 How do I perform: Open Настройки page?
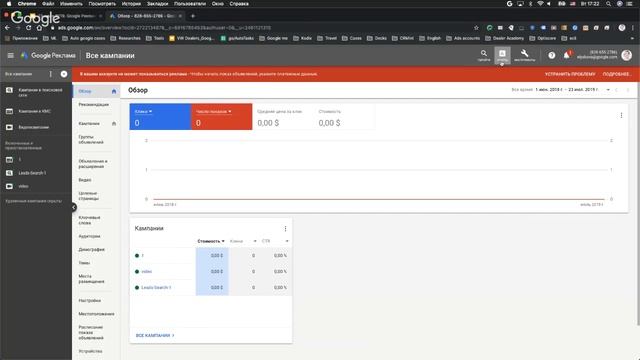pos(89,300)
